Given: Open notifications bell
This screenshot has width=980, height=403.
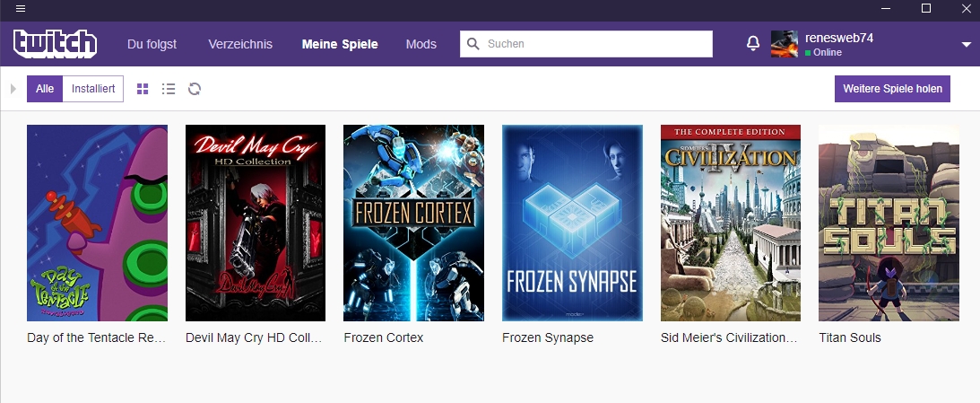Looking at the screenshot, I should click(753, 43).
